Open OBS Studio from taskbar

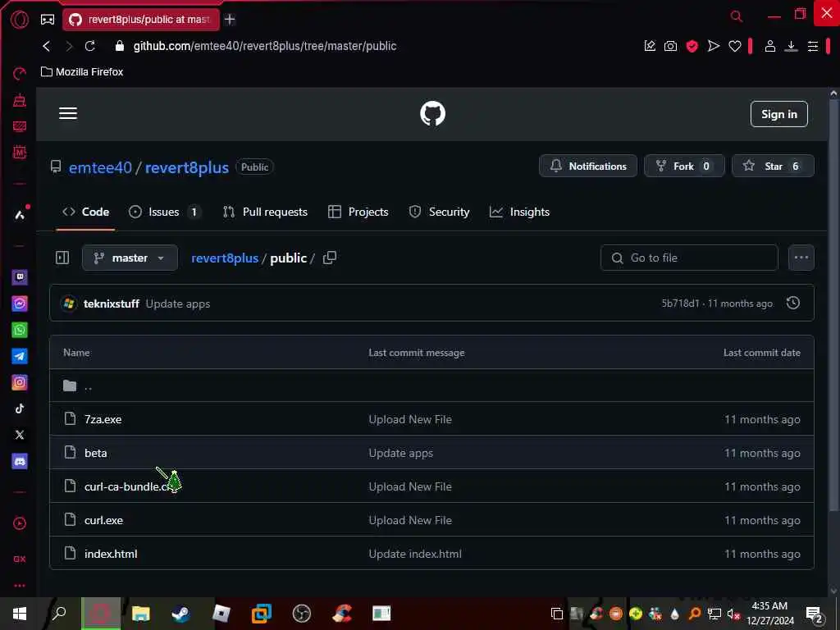tap(302, 614)
